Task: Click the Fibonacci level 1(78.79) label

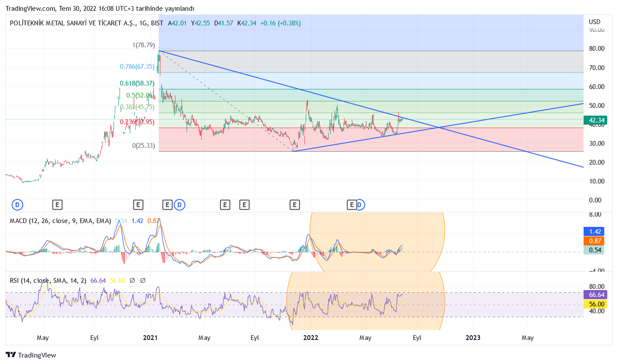Action: click(x=144, y=45)
